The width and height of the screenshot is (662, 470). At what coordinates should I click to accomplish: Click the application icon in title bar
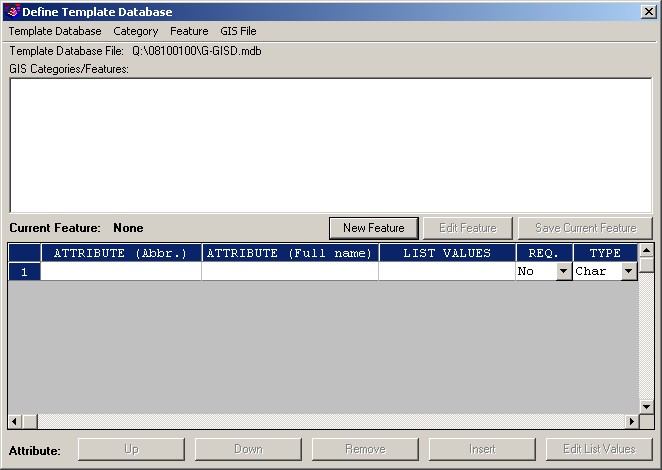[14, 11]
